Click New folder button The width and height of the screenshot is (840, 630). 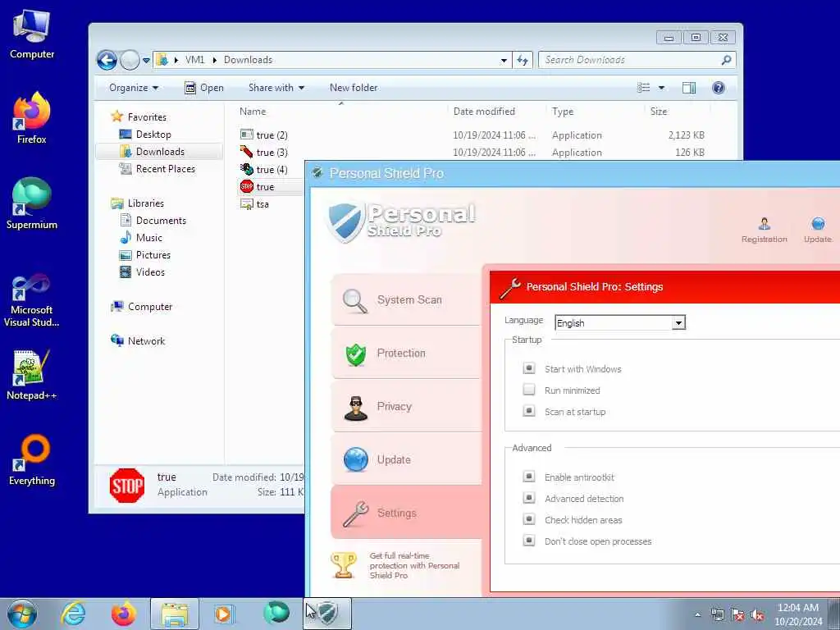354,88
